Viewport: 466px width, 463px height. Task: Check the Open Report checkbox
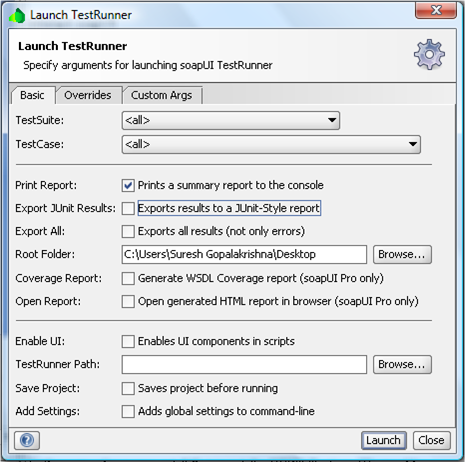[x=128, y=301]
